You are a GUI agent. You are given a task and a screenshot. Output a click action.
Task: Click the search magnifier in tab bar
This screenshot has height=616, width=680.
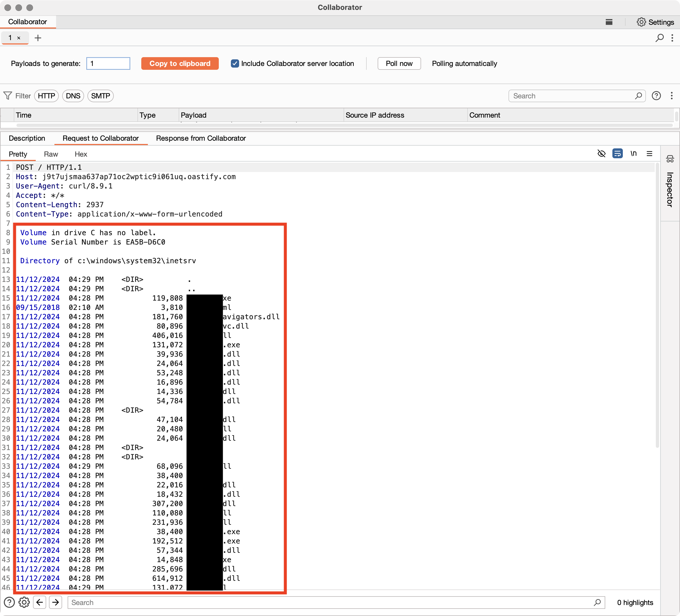point(659,38)
